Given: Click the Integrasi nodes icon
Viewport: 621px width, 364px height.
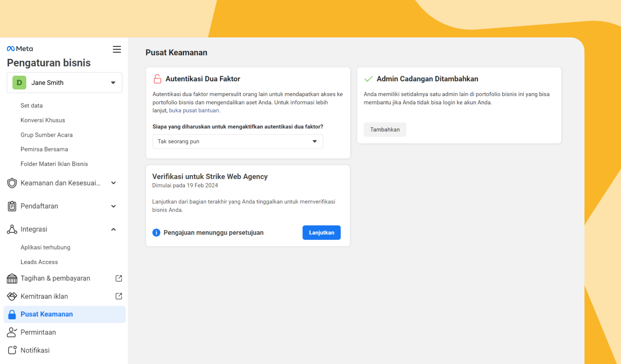Looking at the screenshot, I should 12,229.
